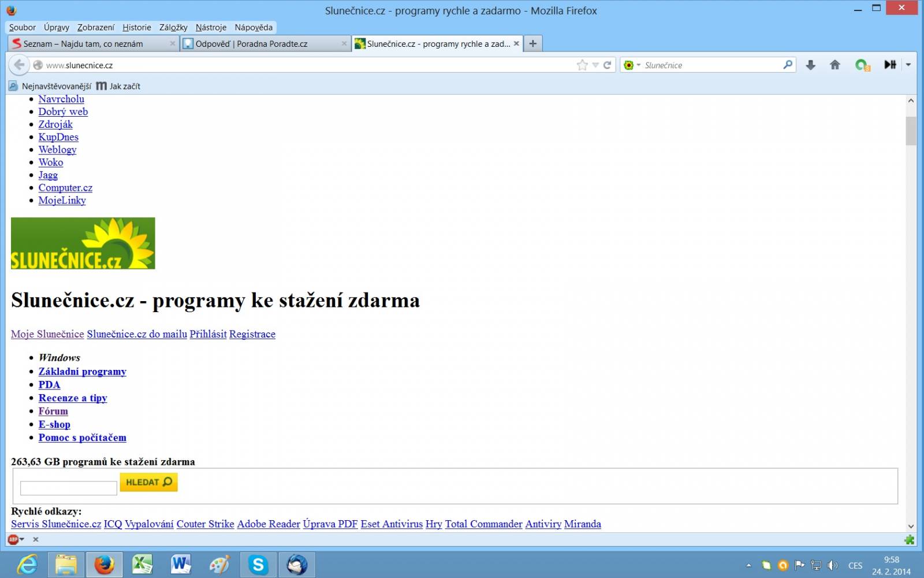
Task: Open the Historie menu
Action: (x=137, y=27)
